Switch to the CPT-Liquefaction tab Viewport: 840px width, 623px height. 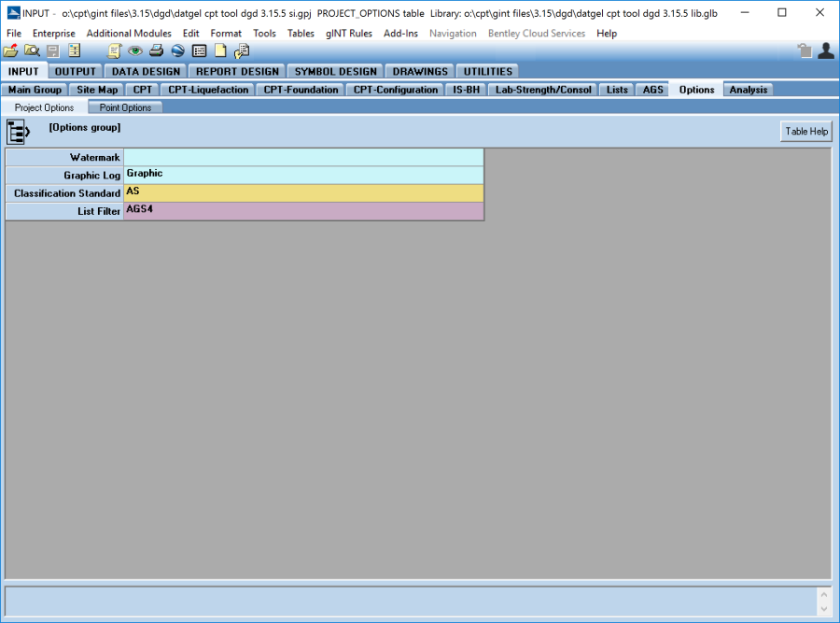coord(208,90)
